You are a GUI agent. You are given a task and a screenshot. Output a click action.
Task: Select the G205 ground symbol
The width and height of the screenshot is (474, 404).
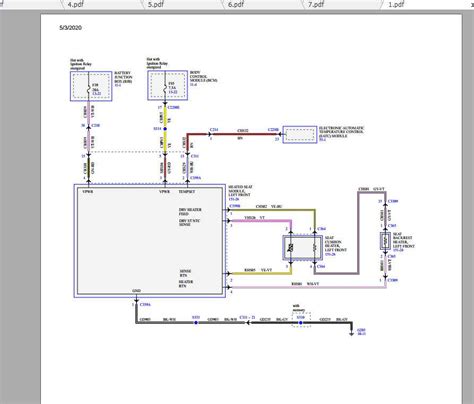(x=351, y=333)
